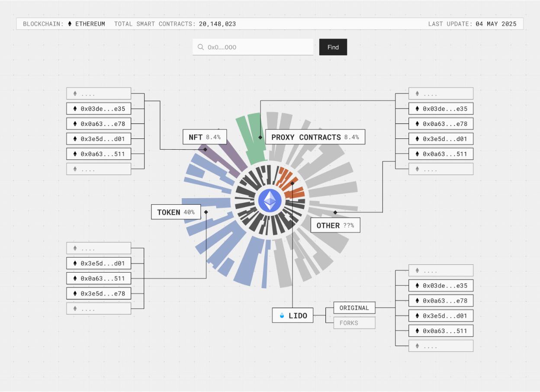Click the Find button
540x392 pixels.
click(x=333, y=47)
